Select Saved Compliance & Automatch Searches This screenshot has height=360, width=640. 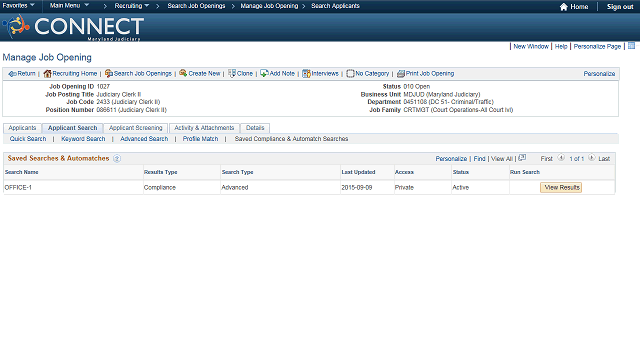291,139
